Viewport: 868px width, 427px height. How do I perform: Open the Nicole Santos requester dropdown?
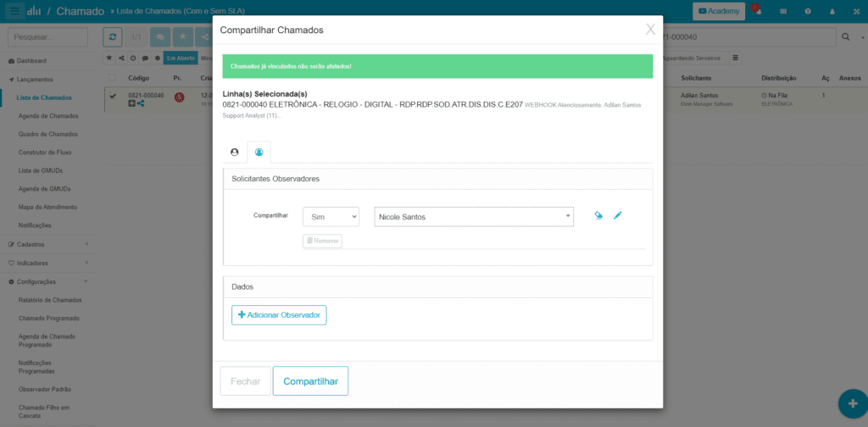click(x=474, y=217)
